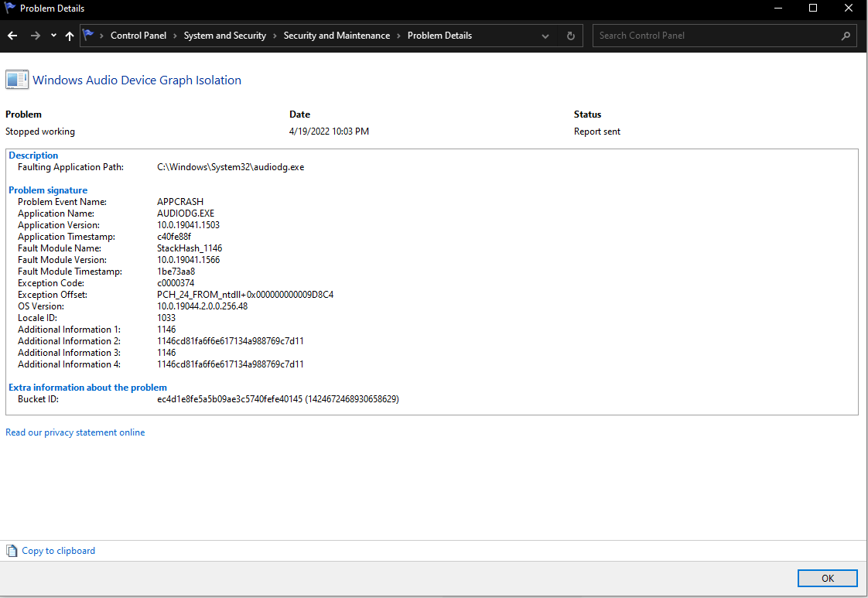The image size is (868, 598).
Task: Navigate to the Security and Maintenance breadcrumb
Action: (337, 36)
